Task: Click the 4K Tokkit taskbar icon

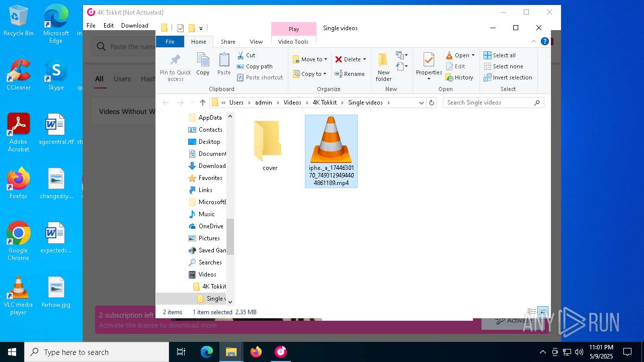Action: (280, 352)
